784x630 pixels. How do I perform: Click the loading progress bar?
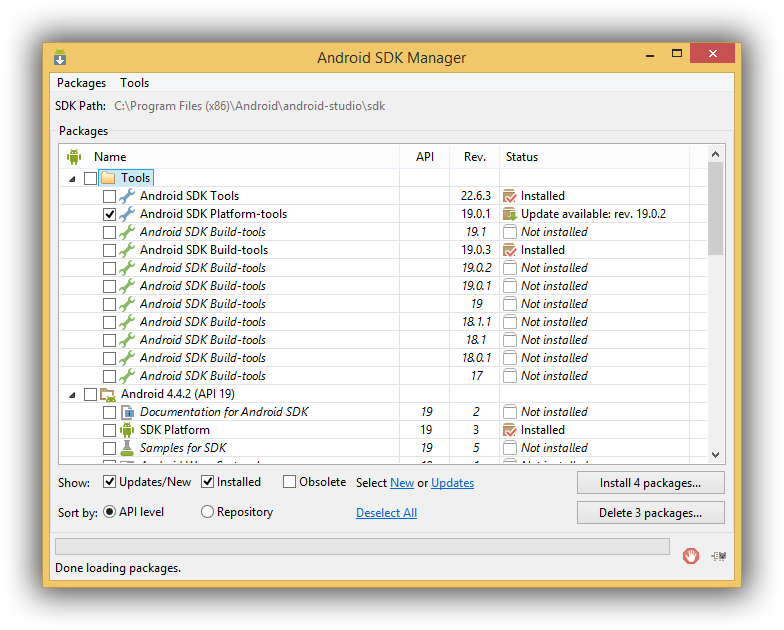point(362,546)
